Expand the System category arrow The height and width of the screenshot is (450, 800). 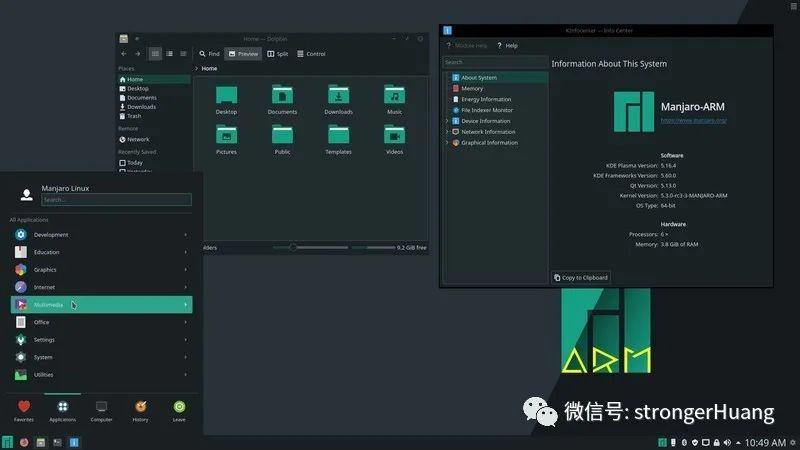tap(186, 357)
